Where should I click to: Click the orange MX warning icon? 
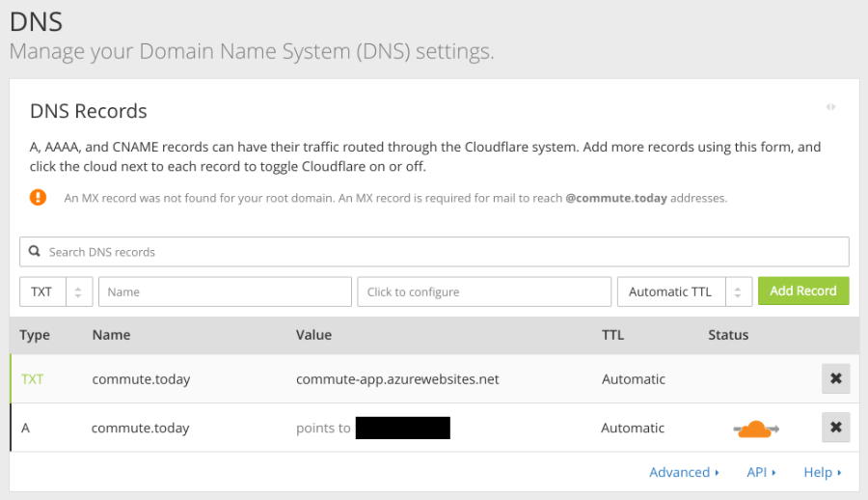point(39,197)
